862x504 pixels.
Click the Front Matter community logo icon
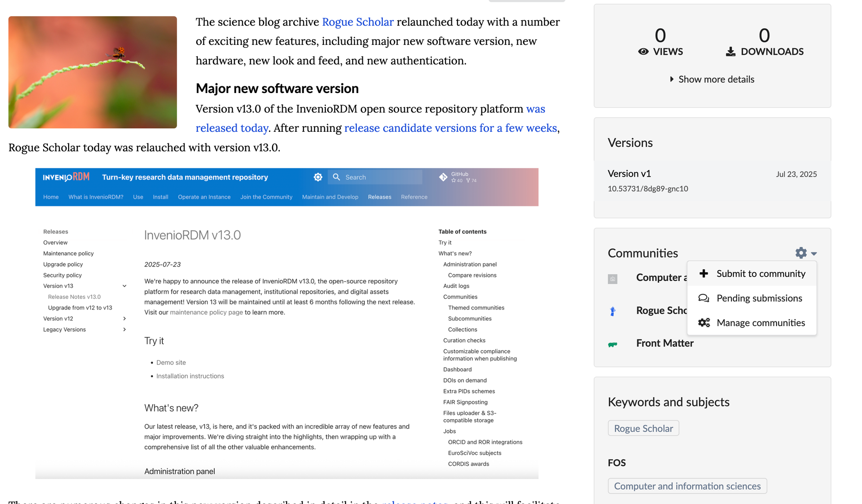click(612, 344)
